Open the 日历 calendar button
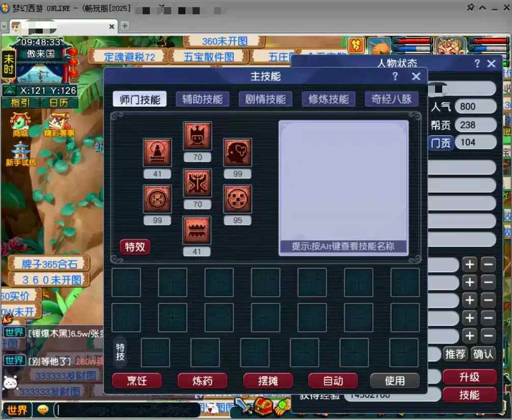 59,103
